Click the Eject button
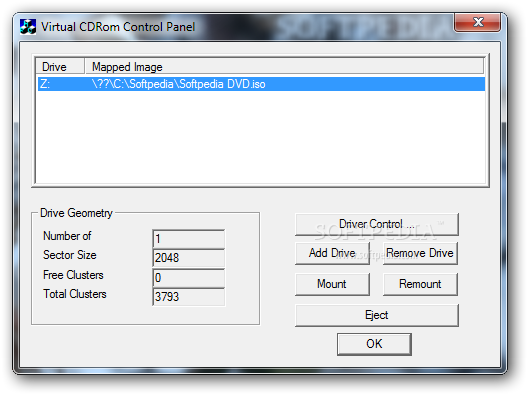The width and height of the screenshot is (528, 395). tap(377, 315)
